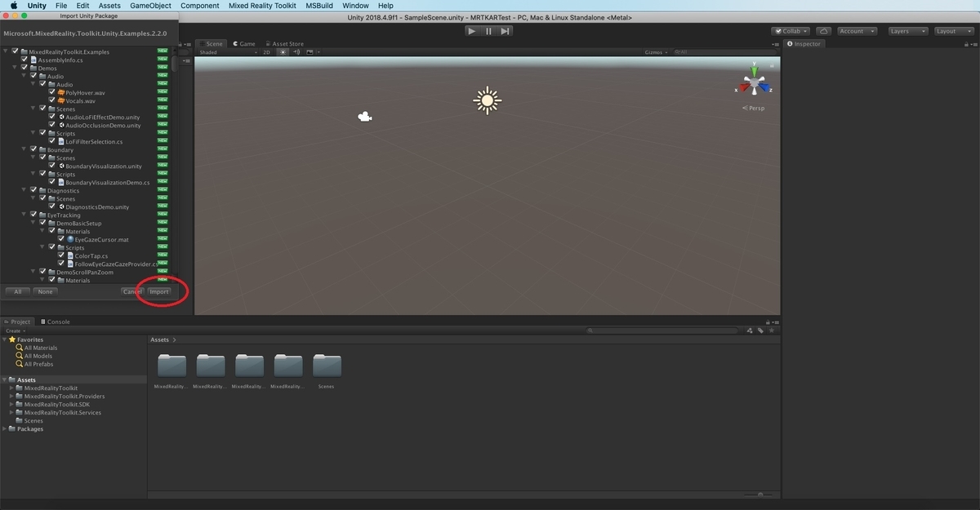Screen dimensions: 980x510
Task: Open the GameObject menu
Action: coord(151,6)
